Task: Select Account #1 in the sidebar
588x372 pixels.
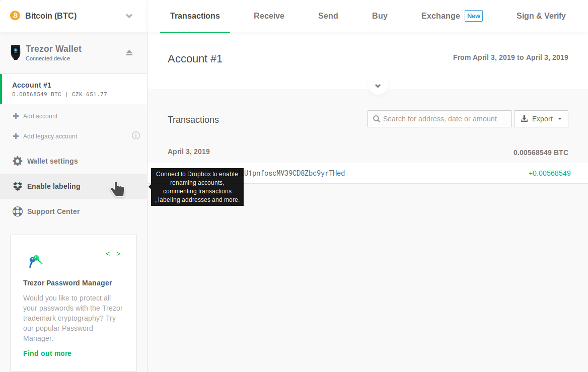Action: point(73,89)
